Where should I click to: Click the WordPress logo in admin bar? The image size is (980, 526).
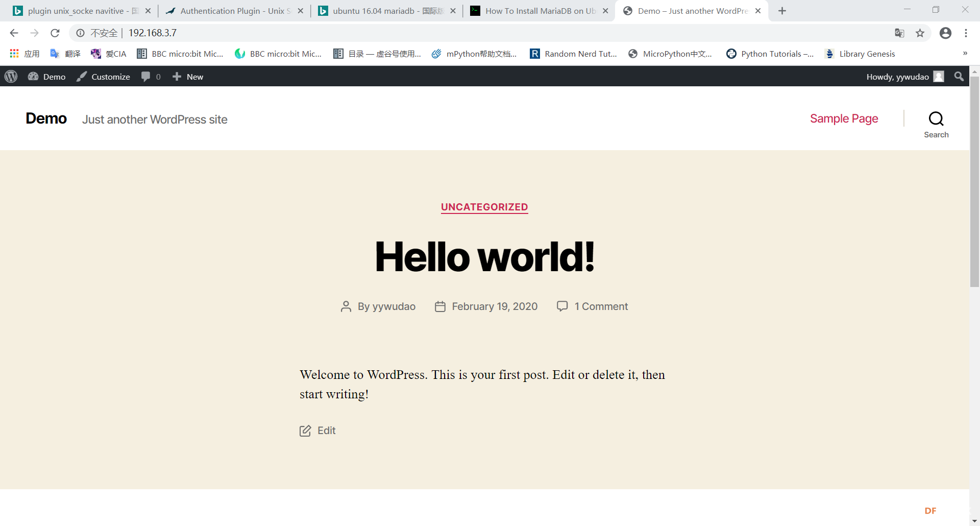click(x=11, y=77)
